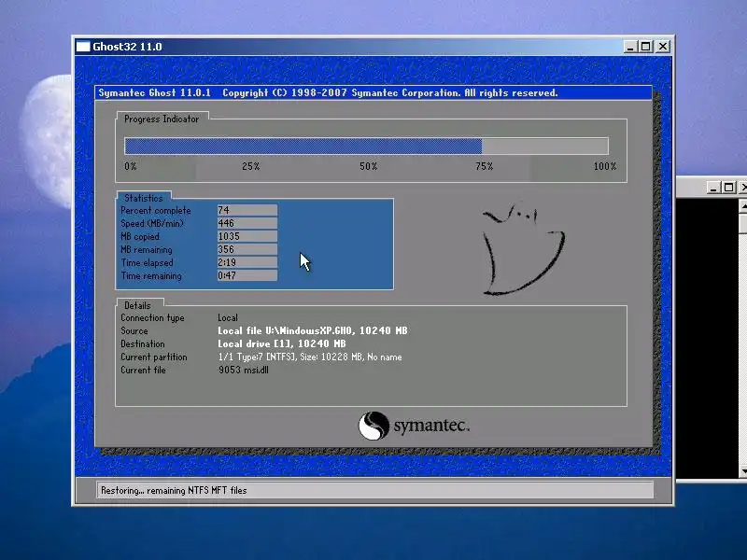Select the MB copied value 1035
This screenshot has width=747, height=560.
247,236
